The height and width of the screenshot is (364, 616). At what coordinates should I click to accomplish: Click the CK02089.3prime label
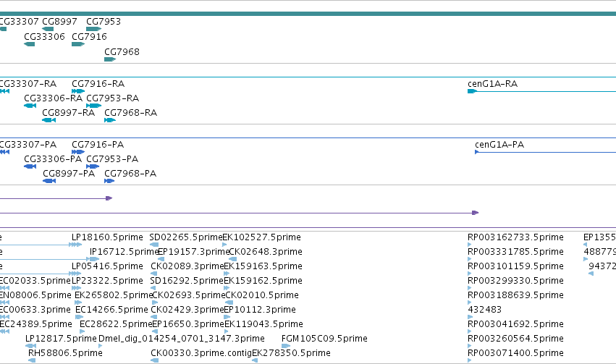click(x=187, y=266)
